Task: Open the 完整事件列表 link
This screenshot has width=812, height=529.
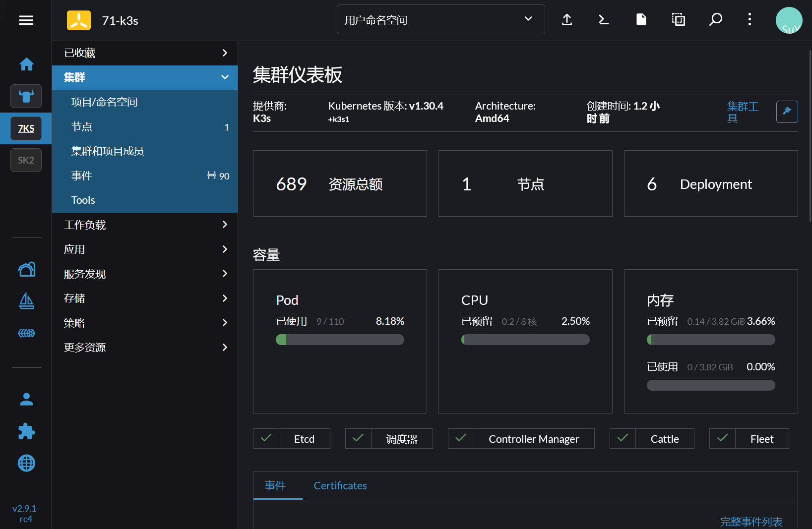Action: [751, 522]
